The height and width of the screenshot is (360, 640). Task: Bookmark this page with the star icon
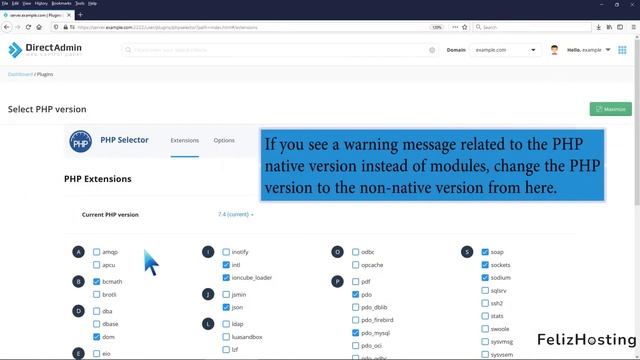(464, 27)
